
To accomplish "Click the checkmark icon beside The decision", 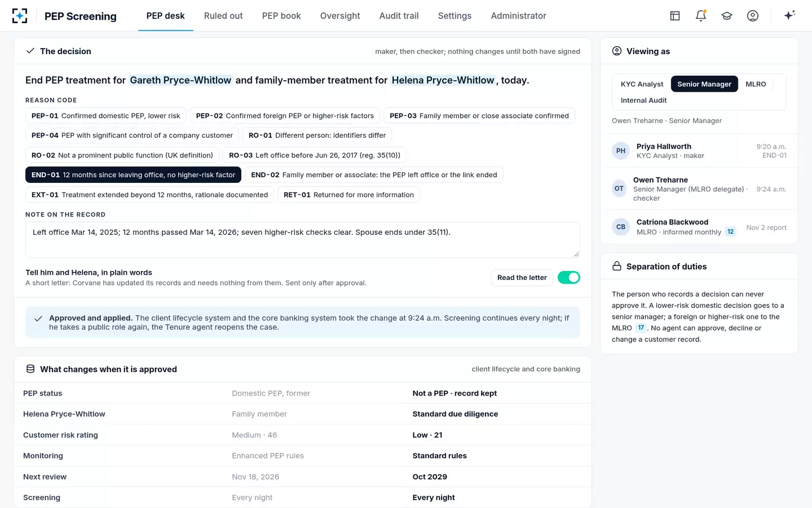I will [30, 51].
